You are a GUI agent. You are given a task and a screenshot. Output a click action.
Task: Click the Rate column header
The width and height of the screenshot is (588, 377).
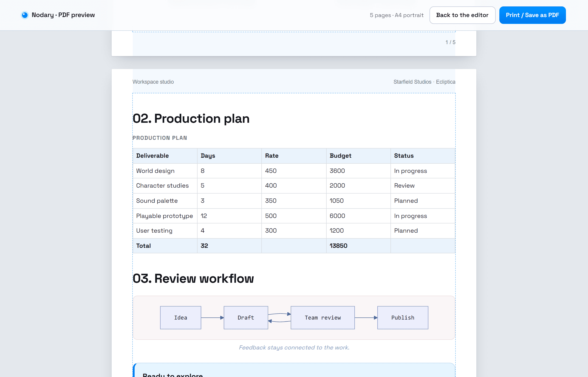[294, 156]
